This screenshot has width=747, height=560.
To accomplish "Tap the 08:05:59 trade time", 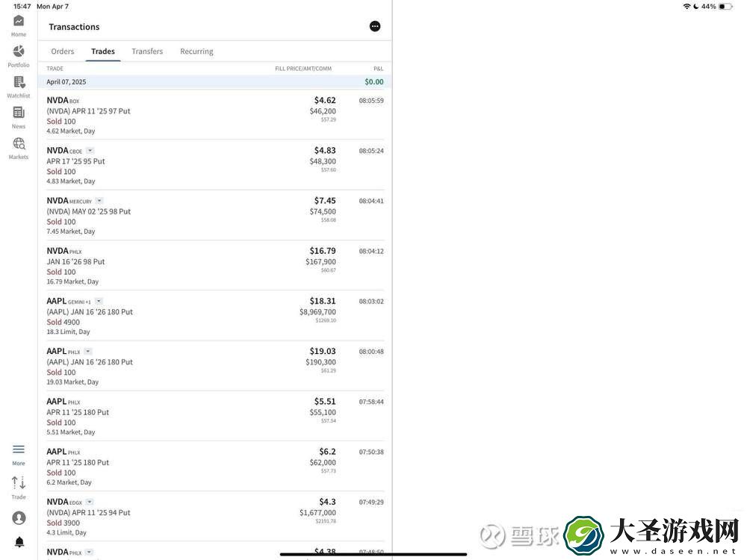I will pos(371,101).
